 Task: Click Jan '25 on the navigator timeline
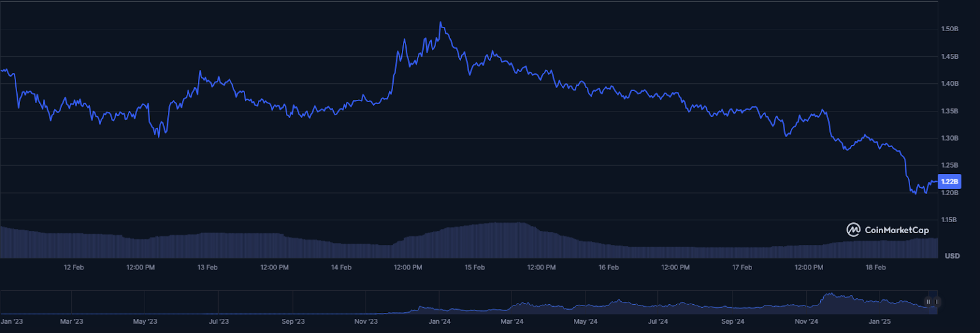click(880, 321)
